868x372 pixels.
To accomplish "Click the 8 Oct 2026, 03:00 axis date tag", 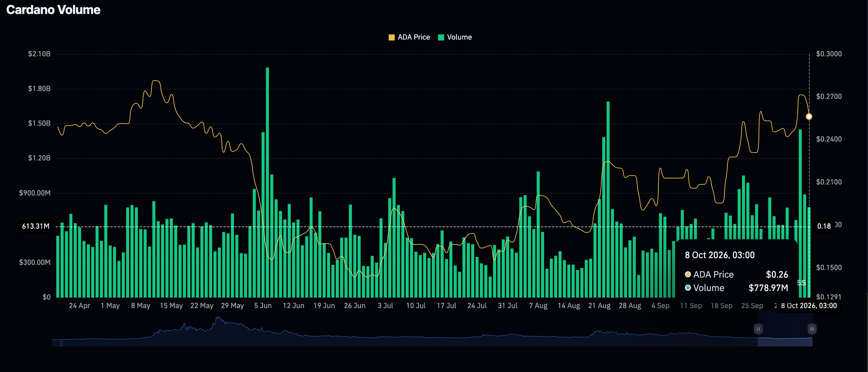I will pos(809,306).
